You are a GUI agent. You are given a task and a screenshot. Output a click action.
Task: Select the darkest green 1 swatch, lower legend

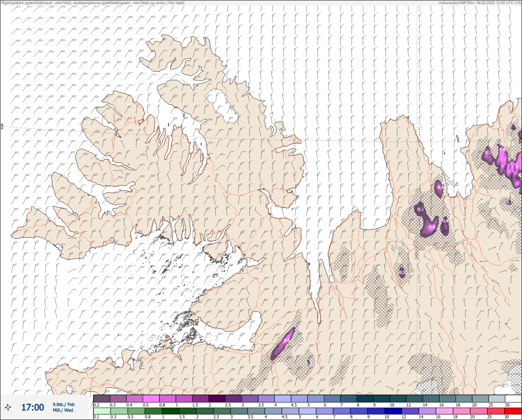[x=170, y=411]
